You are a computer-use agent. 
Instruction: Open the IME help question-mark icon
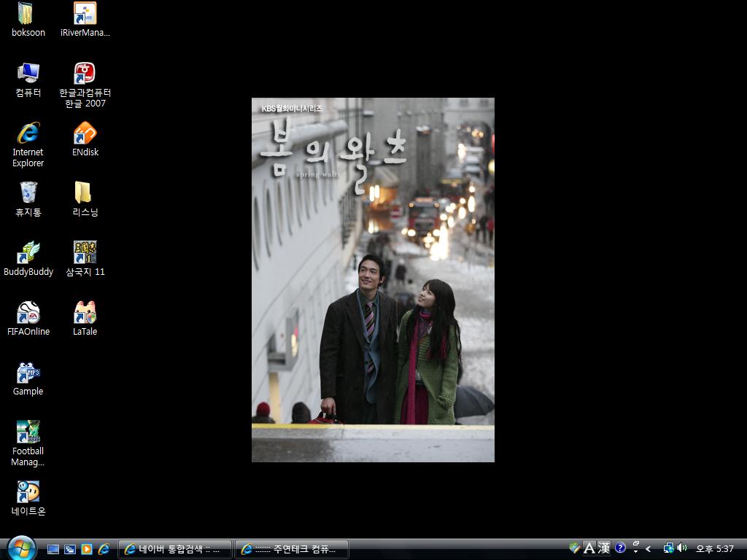pyautogui.click(x=620, y=548)
